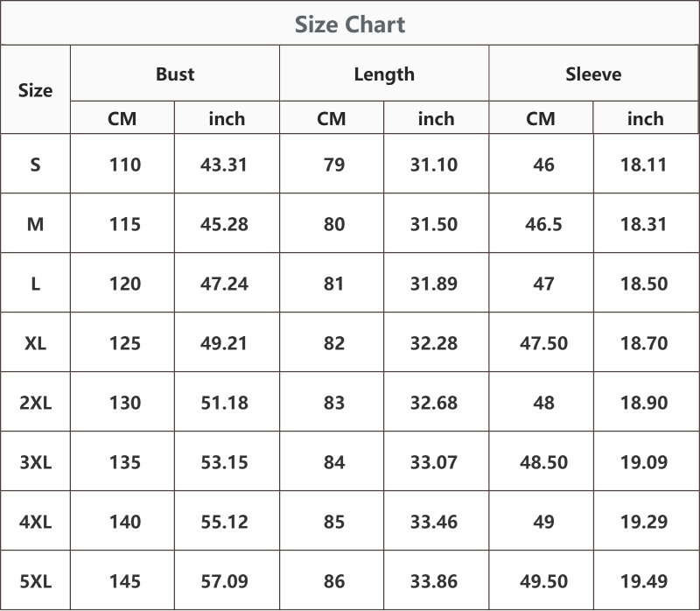
Task: Click the 47.50 sleeve CM cell
Action: [x=543, y=343]
